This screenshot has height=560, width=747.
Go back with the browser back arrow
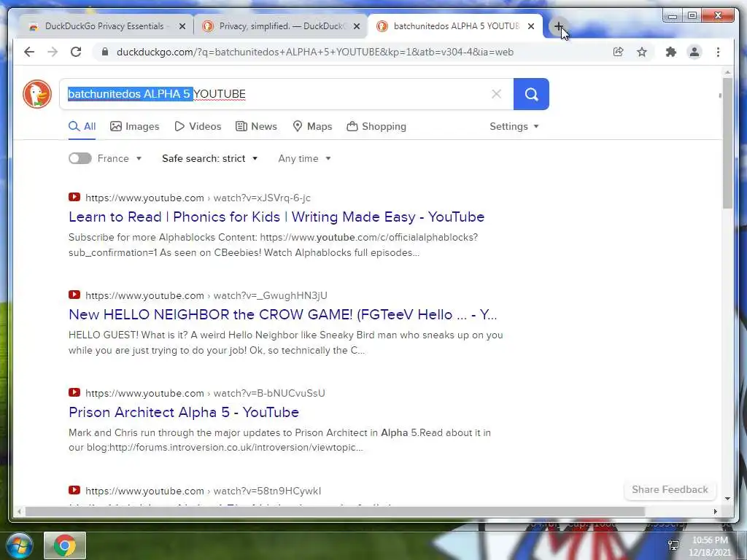(29, 52)
